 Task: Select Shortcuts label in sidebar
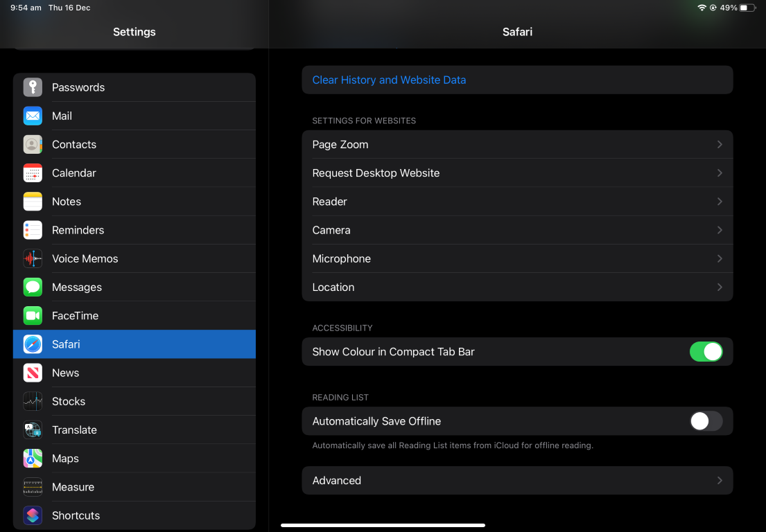76,515
